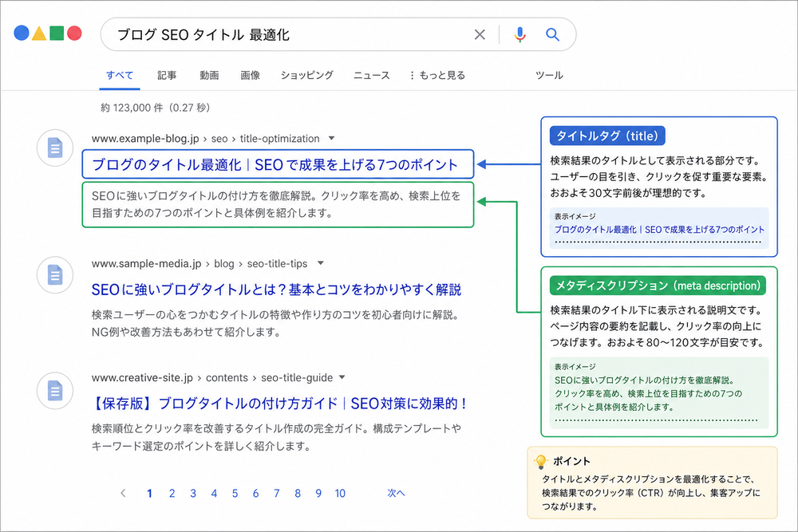Run search with the magnifying glass icon
The image size is (798, 532).
[x=552, y=34]
